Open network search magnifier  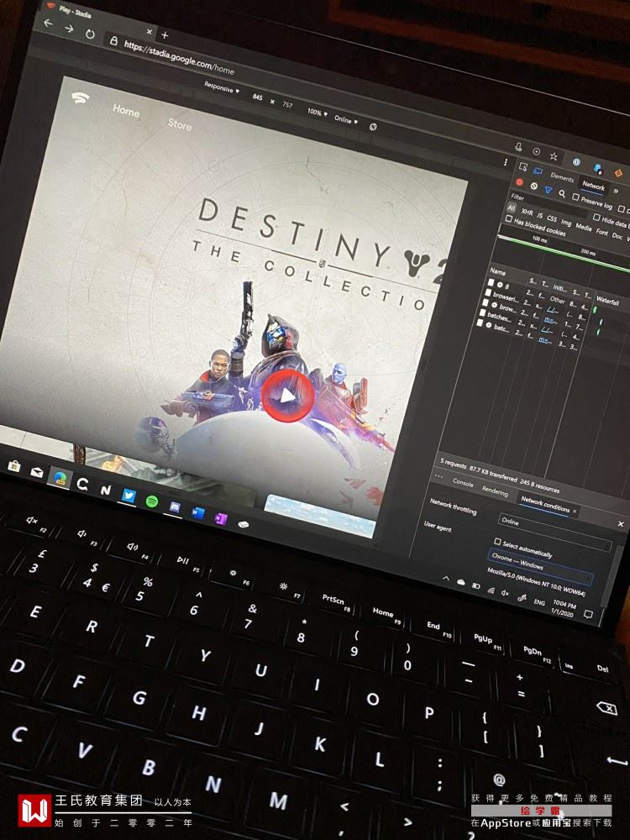pos(562,193)
